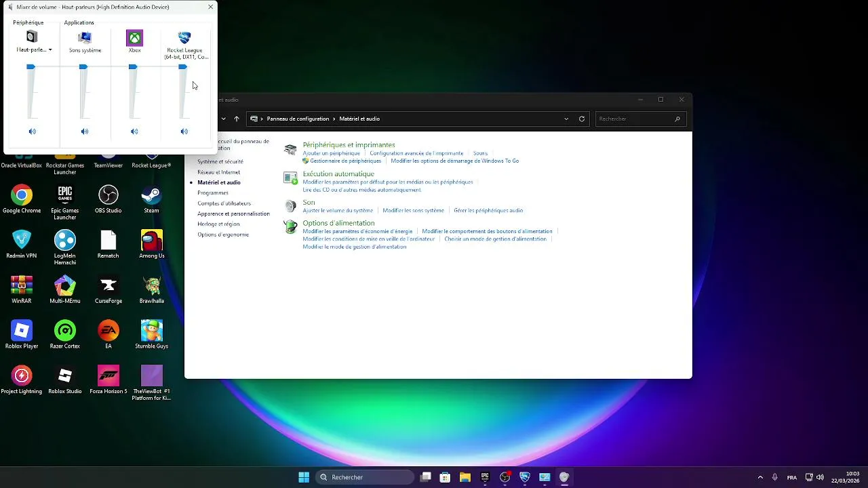Select Roblox Player desktop icon

[22, 335]
